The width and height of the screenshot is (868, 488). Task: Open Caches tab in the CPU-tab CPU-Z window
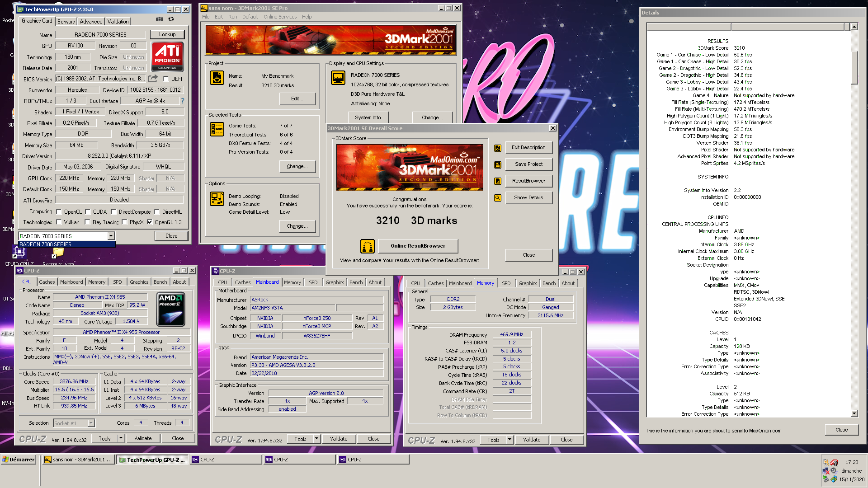coord(47,282)
